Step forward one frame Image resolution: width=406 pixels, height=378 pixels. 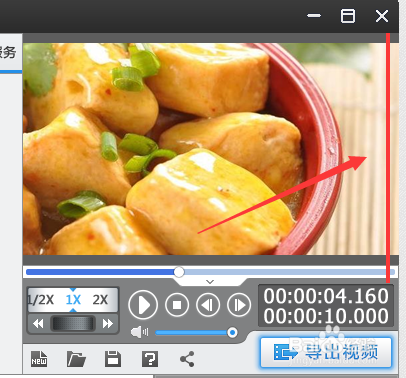(x=239, y=305)
